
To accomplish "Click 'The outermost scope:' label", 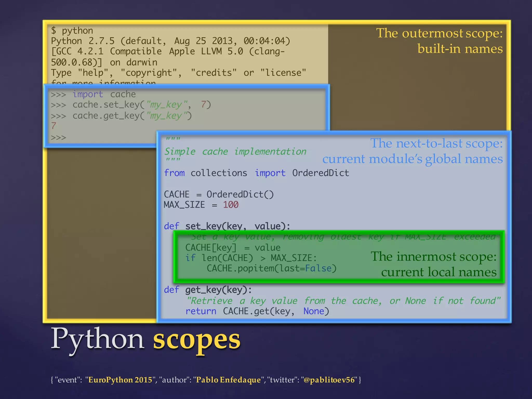I will pyautogui.click(x=440, y=33).
